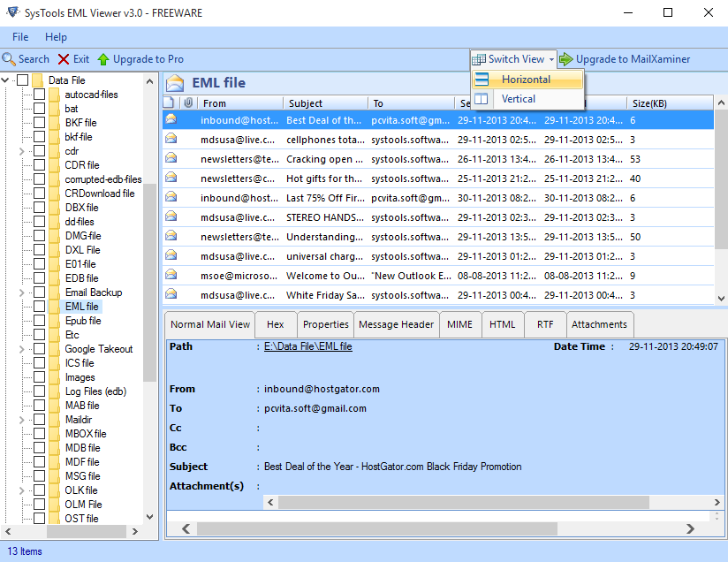The width and height of the screenshot is (728, 562).
Task: Click the mail list scroll down arrow
Action: coord(721,299)
